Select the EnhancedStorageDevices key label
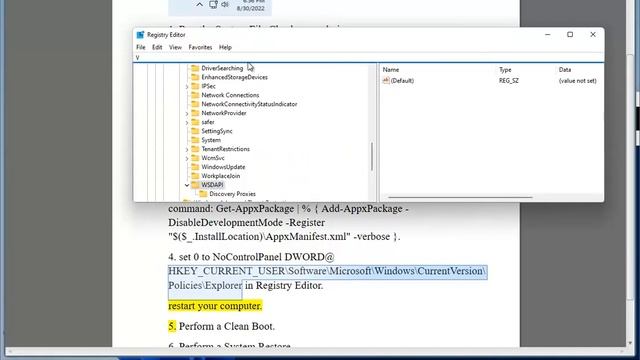 235,77
